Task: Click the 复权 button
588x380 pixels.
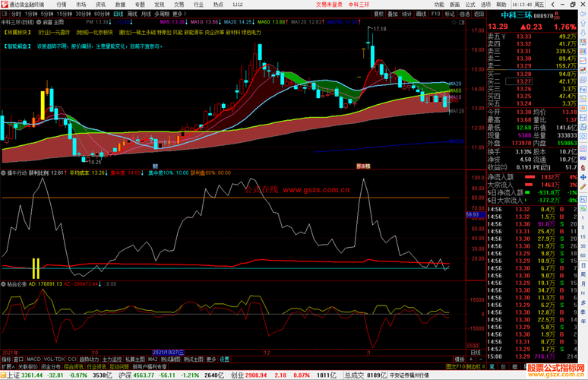Action: click(379, 14)
